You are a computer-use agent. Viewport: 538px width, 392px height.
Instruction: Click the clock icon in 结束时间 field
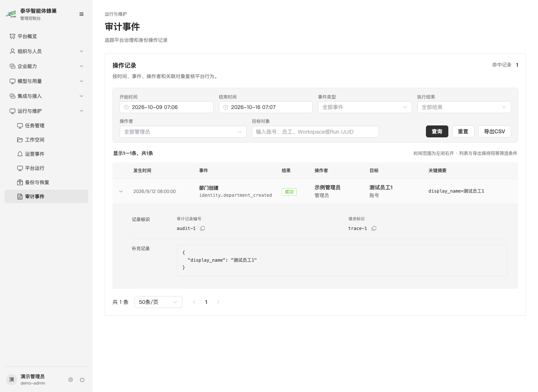pos(226,107)
